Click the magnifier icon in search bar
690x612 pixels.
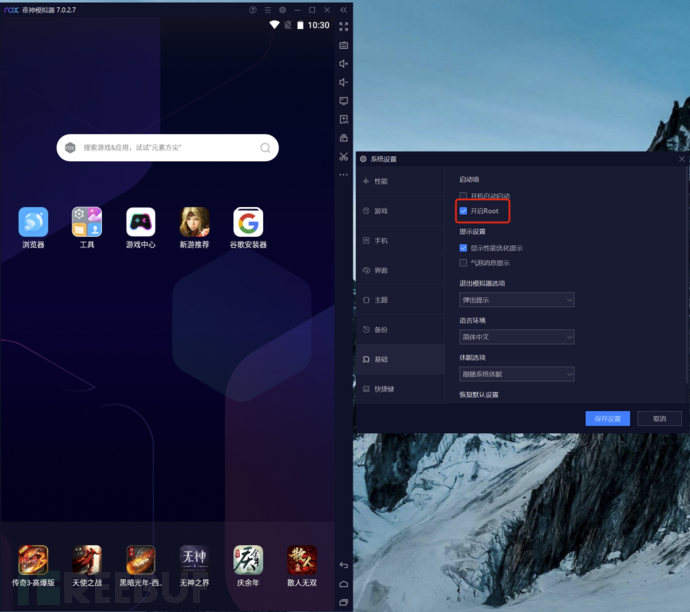pos(265,148)
